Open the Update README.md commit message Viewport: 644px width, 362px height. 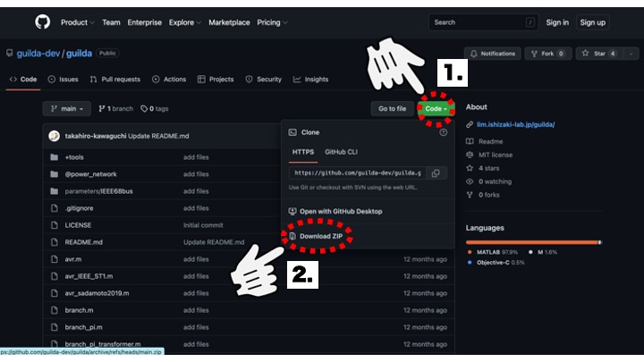pyautogui.click(x=158, y=136)
